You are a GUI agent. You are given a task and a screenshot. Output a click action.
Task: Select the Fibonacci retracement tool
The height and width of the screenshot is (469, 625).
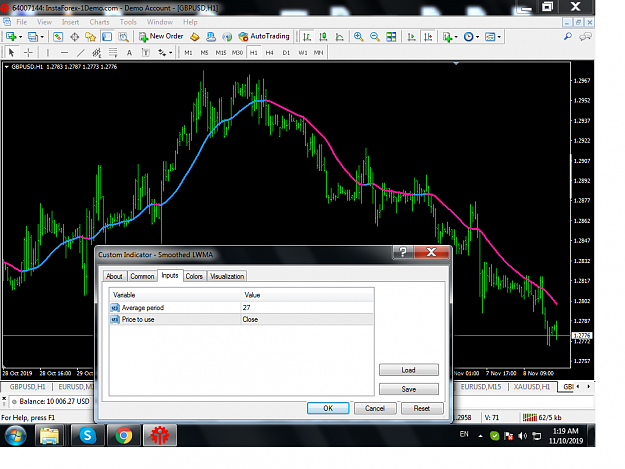coord(113,52)
